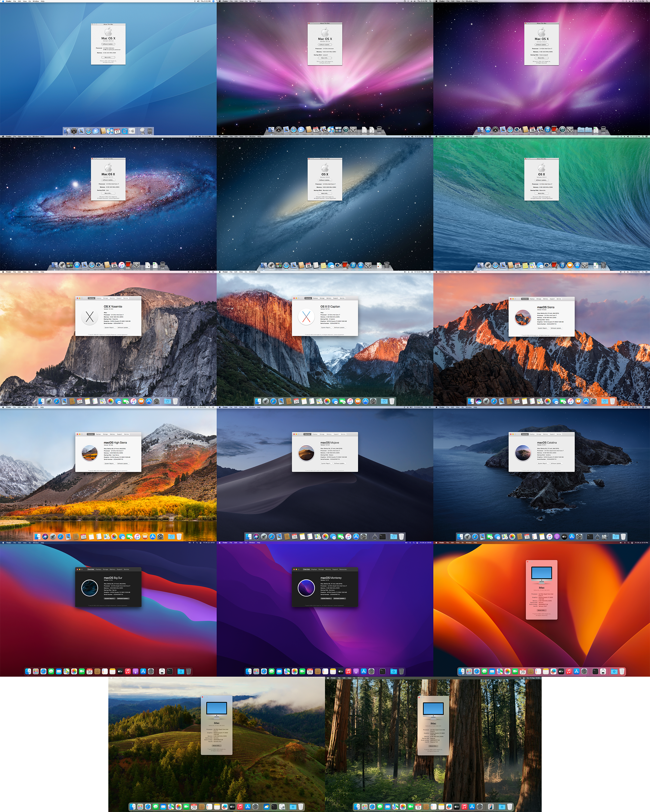Open Siri from the Sierra dock

(478, 401)
